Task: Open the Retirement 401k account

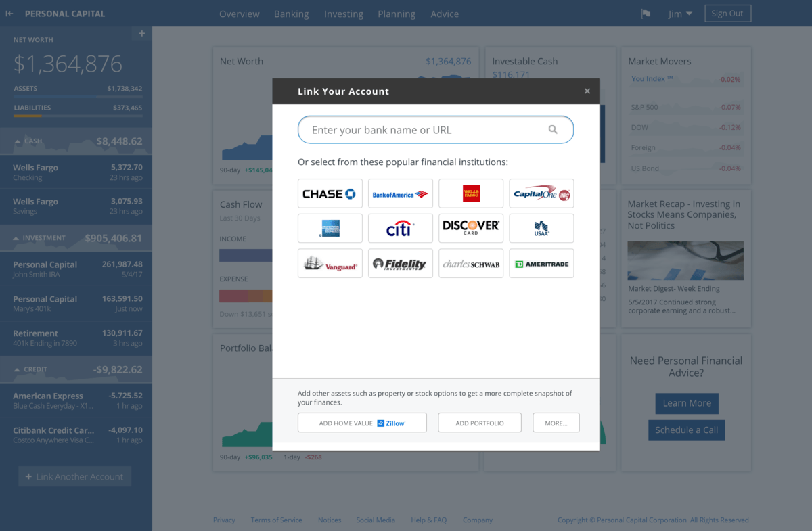Action: click(x=76, y=338)
